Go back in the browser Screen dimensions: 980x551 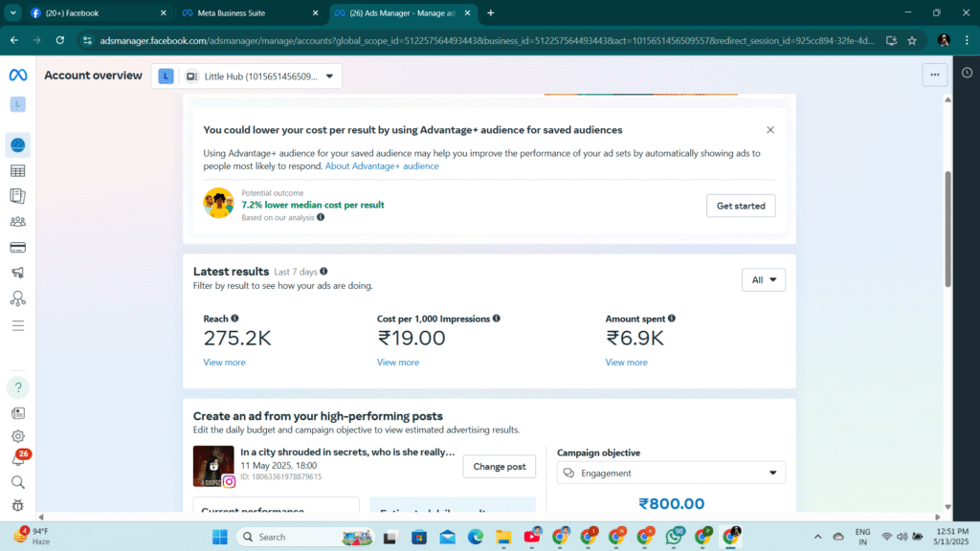(13, 40)
